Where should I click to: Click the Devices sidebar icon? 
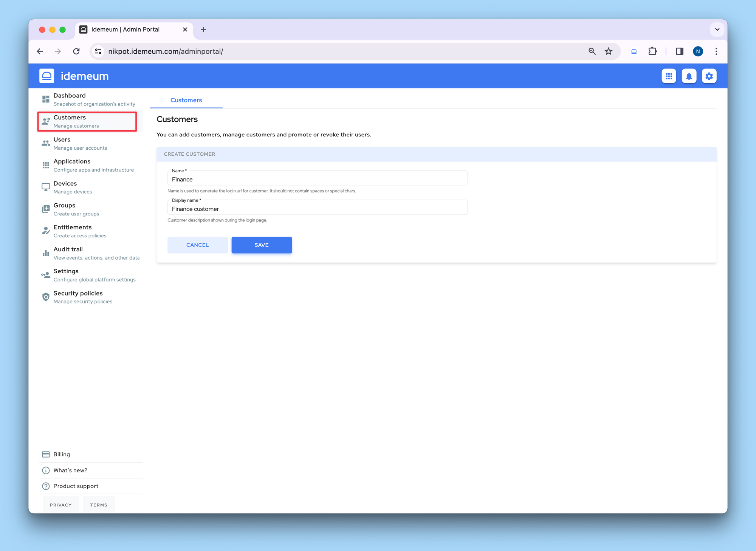coord(46,187)
